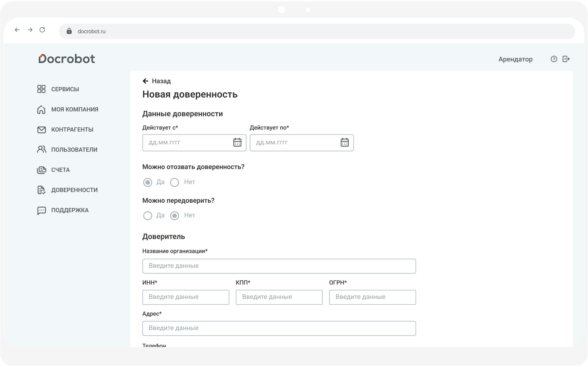Screen dimensions: 588x367
Task: Focus the docrobot.ru address bar
Action: 317,31
